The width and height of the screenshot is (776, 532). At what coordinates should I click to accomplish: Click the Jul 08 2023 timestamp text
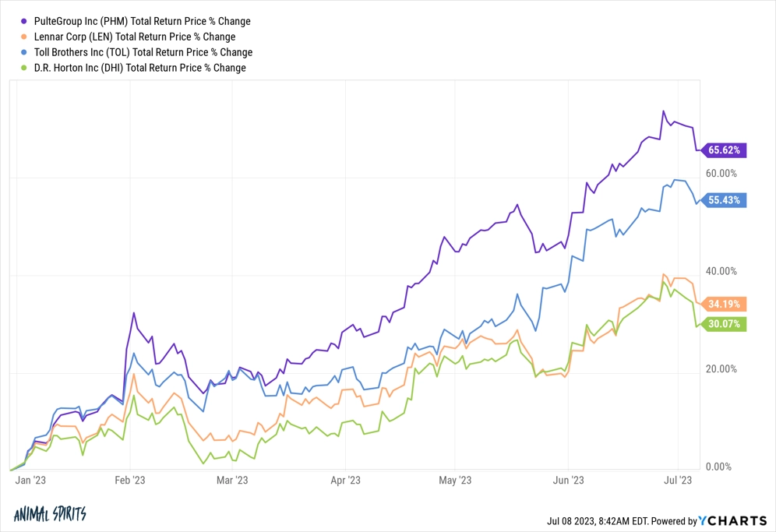pyautogui.click(x=598, y=521)
